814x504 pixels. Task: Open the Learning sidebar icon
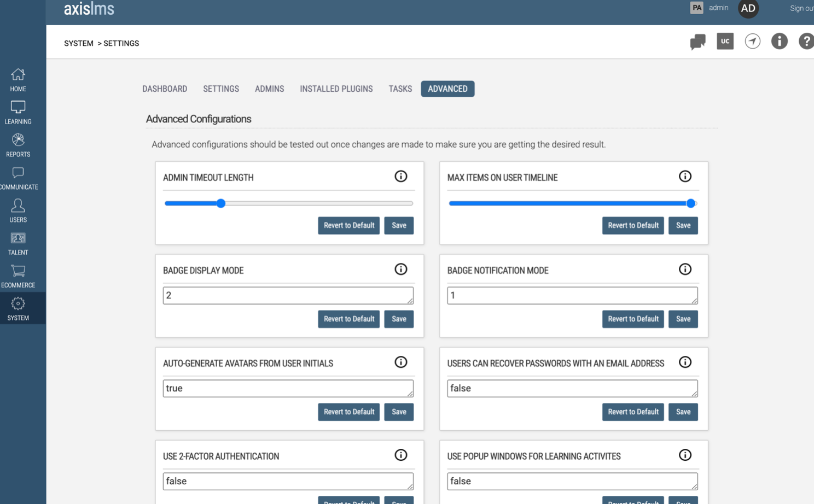[x=18, y=113]
